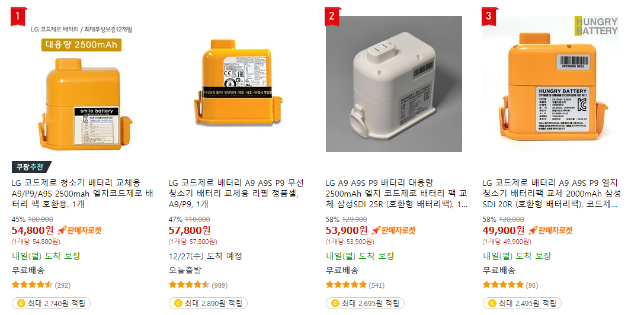Viewport: 644px width, 315px height.
Task: Open the 2000mAh 삼성 SDI 20R product title
Action: (552, 194)
